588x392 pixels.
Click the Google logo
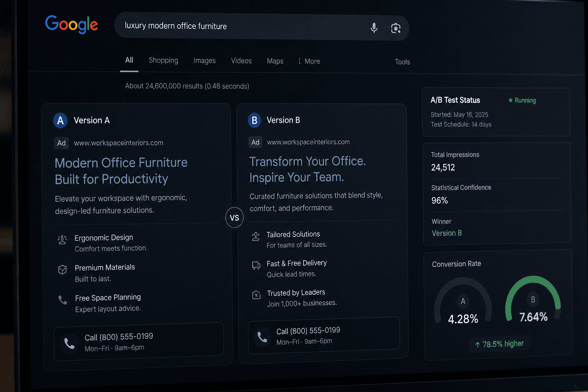point(72,24)
